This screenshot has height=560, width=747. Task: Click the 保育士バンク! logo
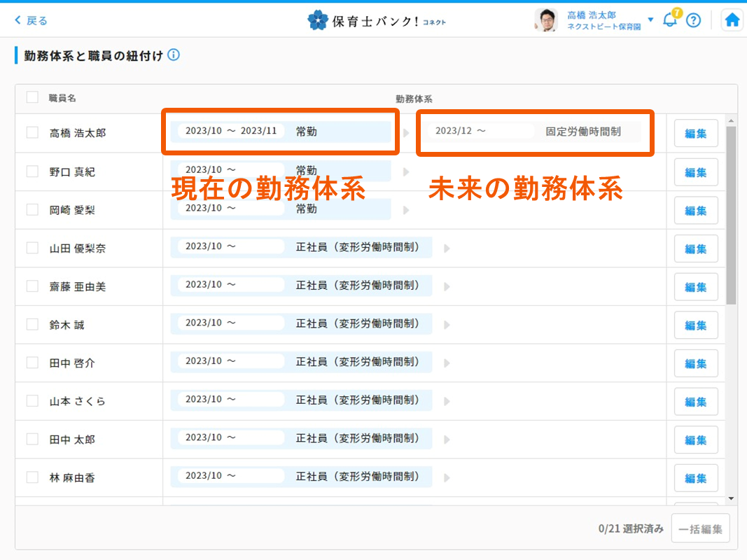(377, 20)
